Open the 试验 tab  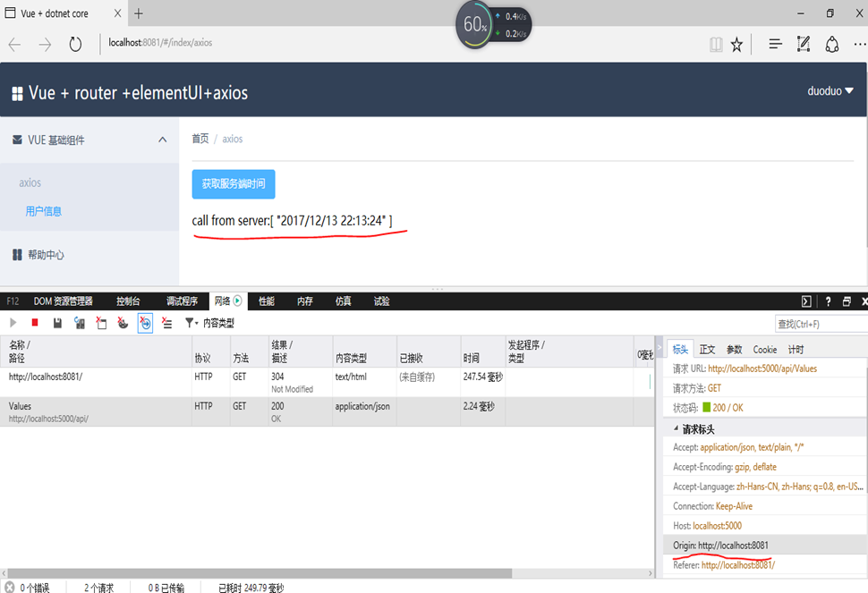click(x=381, y=301)
